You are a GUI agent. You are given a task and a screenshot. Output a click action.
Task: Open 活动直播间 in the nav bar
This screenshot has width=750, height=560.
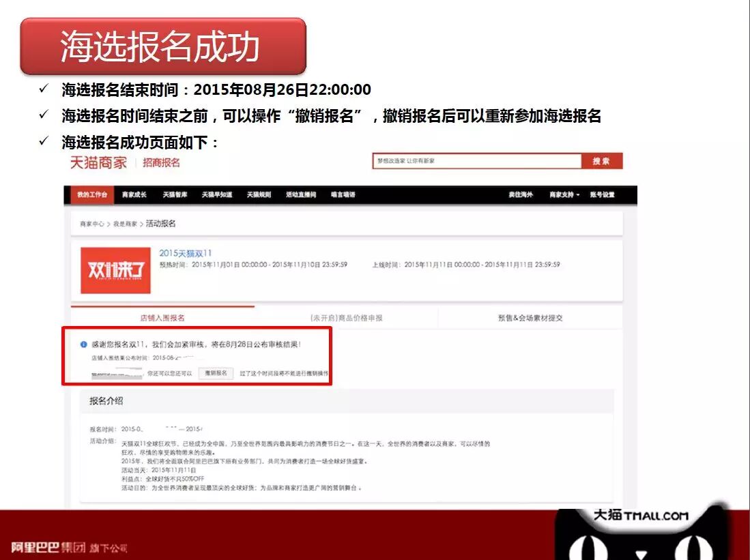(301, 194)
